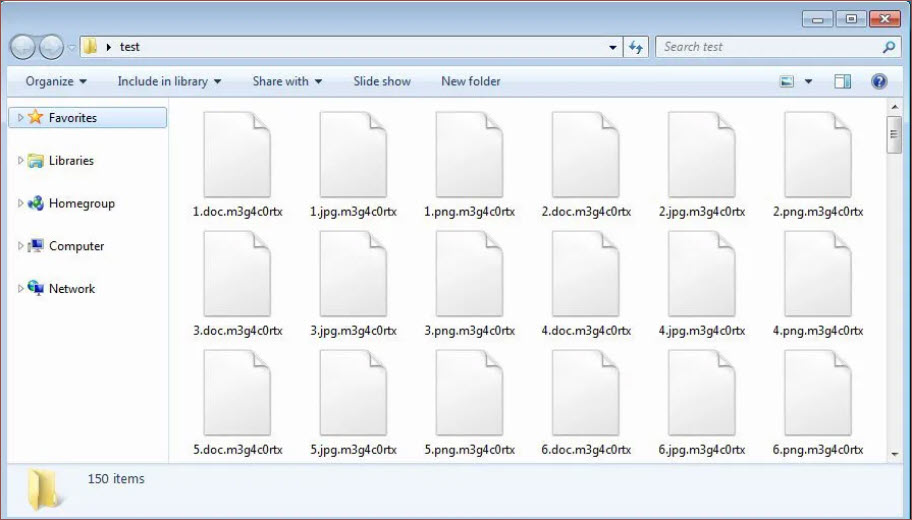This screenshot has width=912, height=520.
Task: Click the Change your view icon
Action: 787,82
